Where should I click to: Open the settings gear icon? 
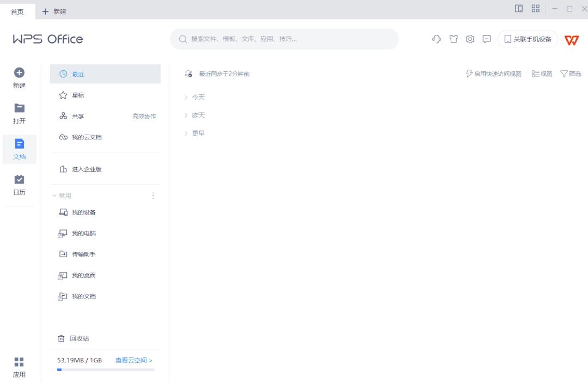[470, 39]
